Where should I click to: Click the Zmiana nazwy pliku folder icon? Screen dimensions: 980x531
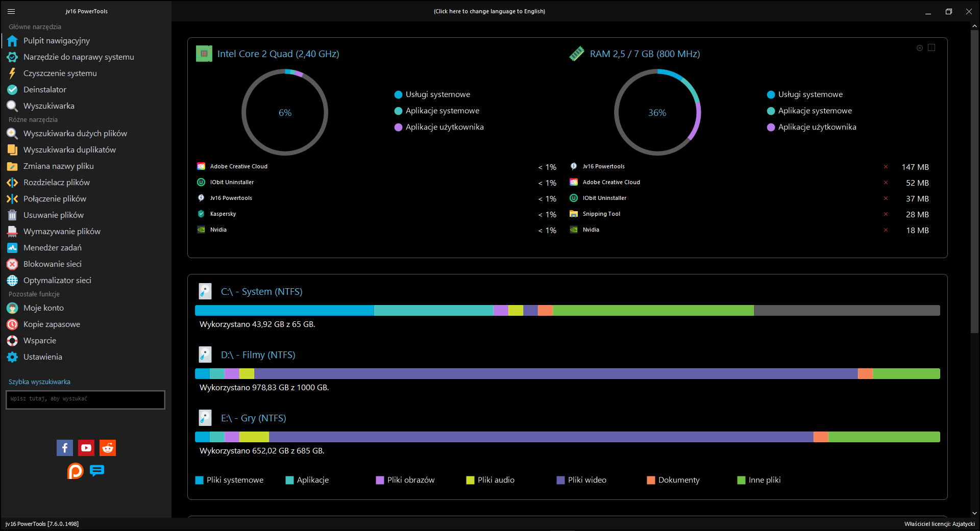coord(12,166)
